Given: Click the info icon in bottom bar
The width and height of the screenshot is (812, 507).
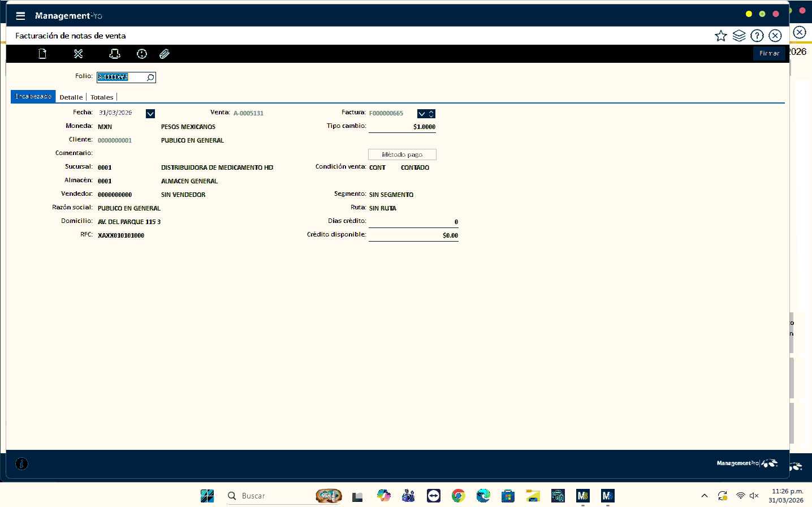Looking at the screenshot, I should [x=21, y=464].
